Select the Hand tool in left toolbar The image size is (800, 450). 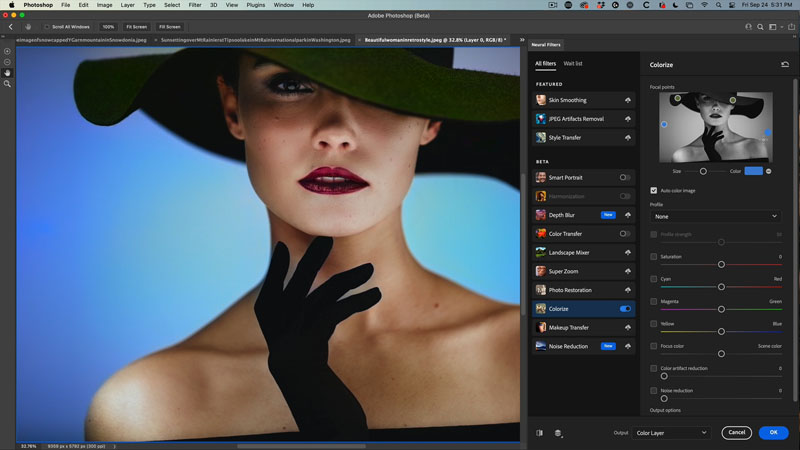click(7, 73)
